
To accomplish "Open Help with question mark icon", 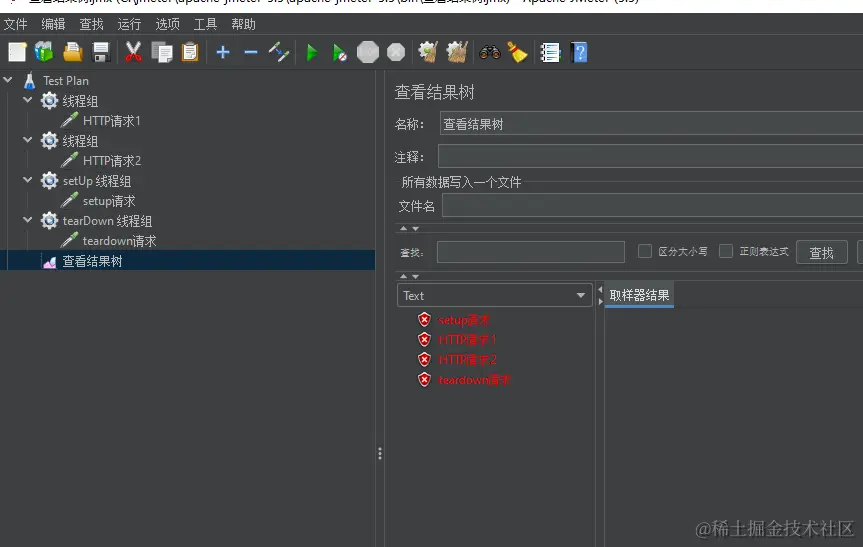I will click(x=579, y=52).
